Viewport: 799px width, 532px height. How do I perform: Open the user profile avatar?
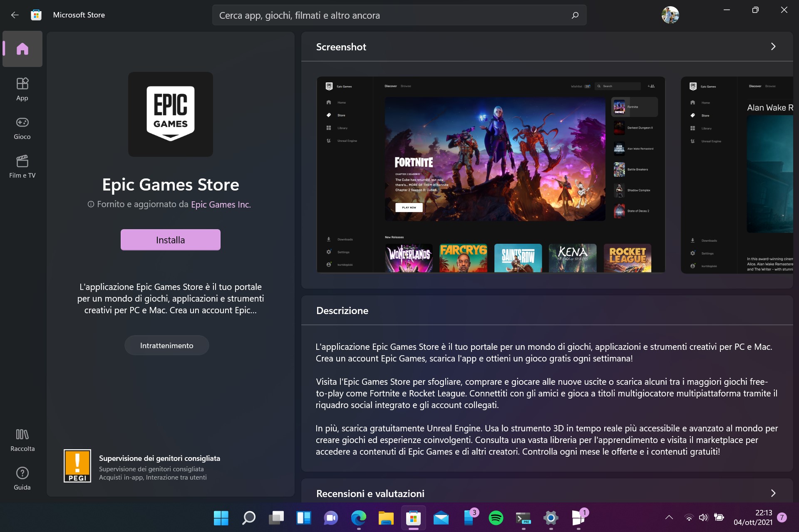(670, 15)
